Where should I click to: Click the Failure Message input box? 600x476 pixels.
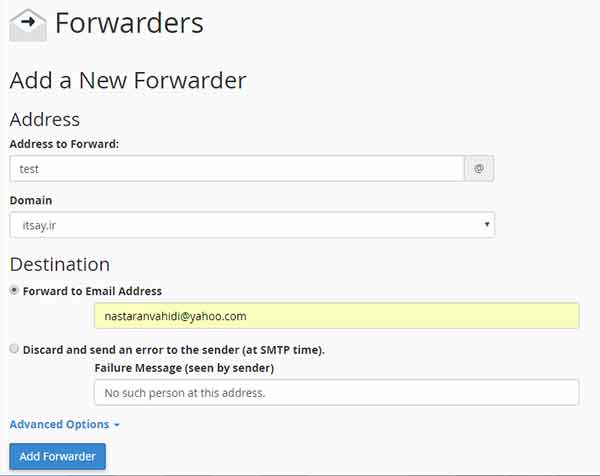coord(337,393)
